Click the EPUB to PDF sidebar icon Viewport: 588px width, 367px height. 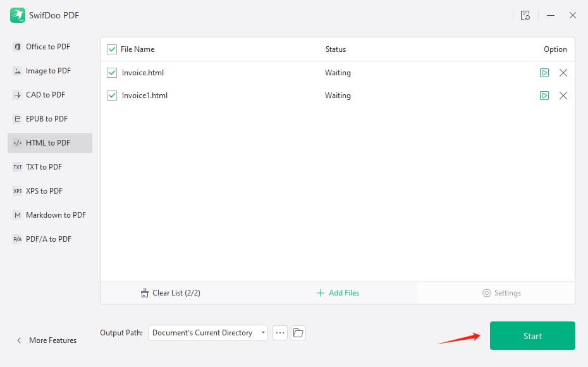tap(17, 119)
